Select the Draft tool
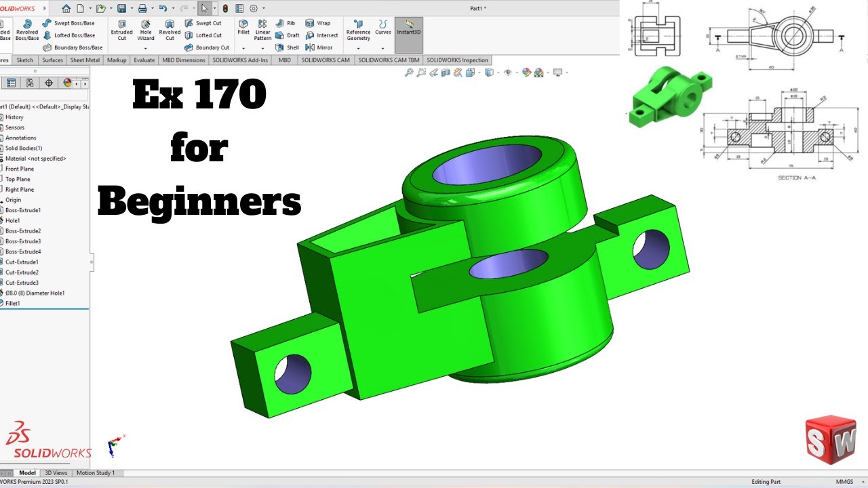Screen dimensions: 868x488 pyautogui.click(x=288, y=35)
